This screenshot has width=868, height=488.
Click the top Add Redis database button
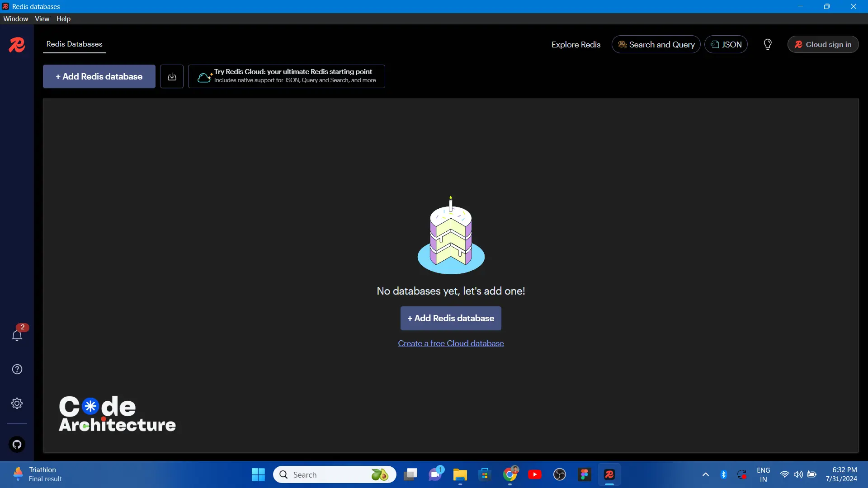(99, 76)
